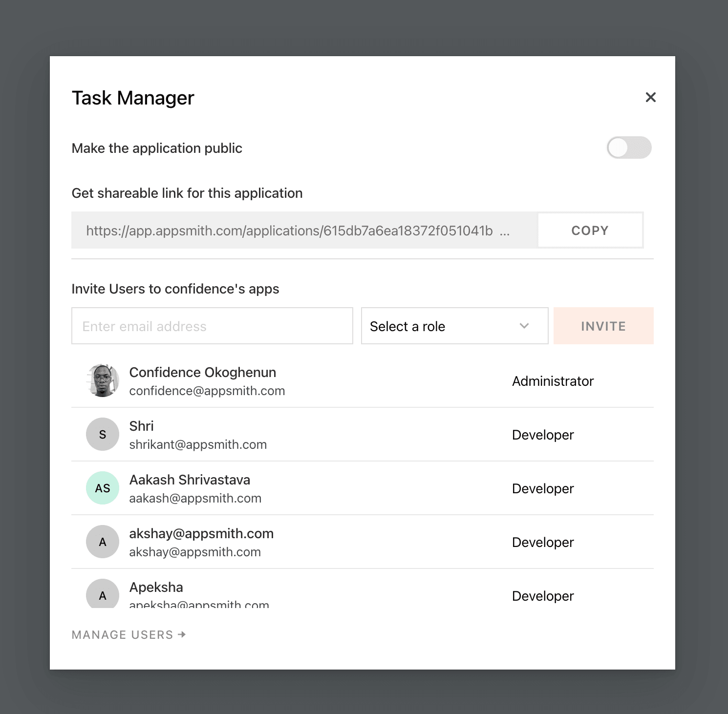Viewport: 728px width, 714px height.
Task: Expand role list using chevron arrow
Action: 524,326
